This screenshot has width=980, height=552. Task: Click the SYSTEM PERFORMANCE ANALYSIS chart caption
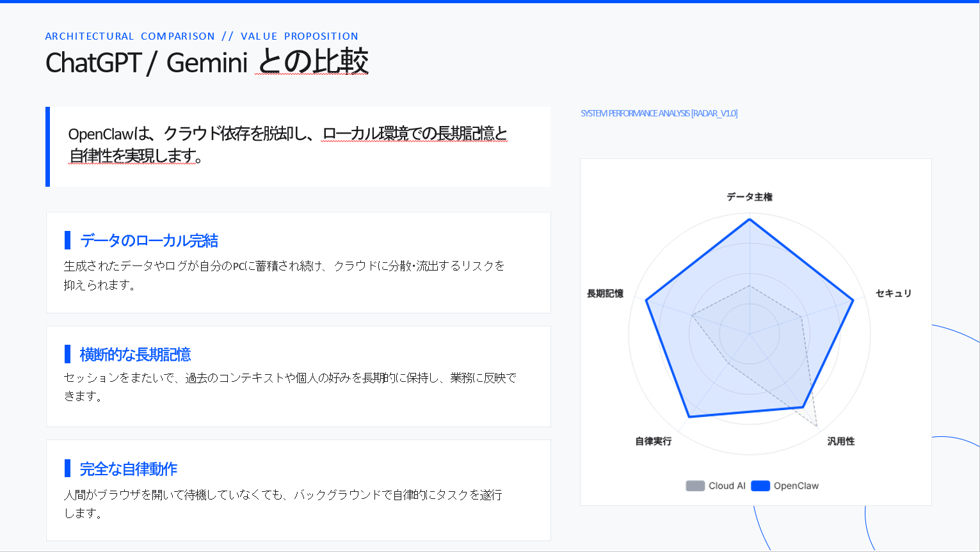tap(659, 114)
